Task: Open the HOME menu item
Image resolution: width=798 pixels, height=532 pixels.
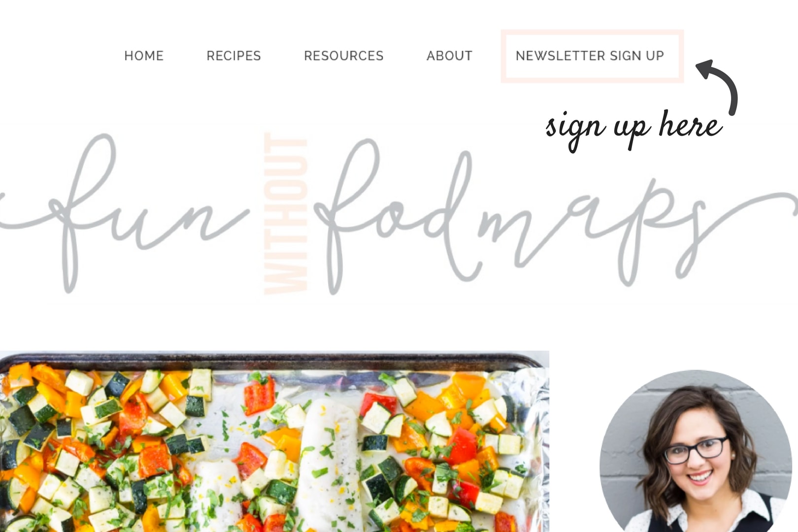Action: click(144, 56)
